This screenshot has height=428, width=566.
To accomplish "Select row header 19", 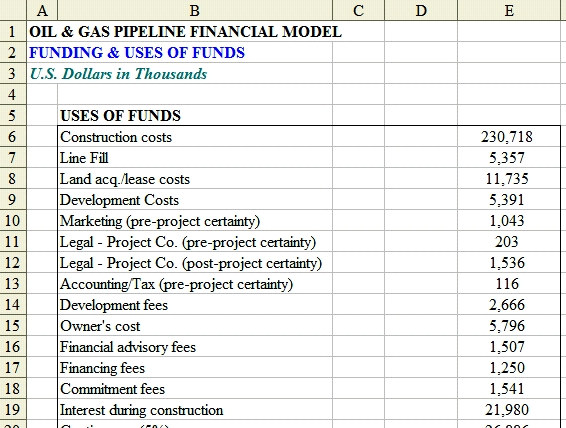I will 13,409.
